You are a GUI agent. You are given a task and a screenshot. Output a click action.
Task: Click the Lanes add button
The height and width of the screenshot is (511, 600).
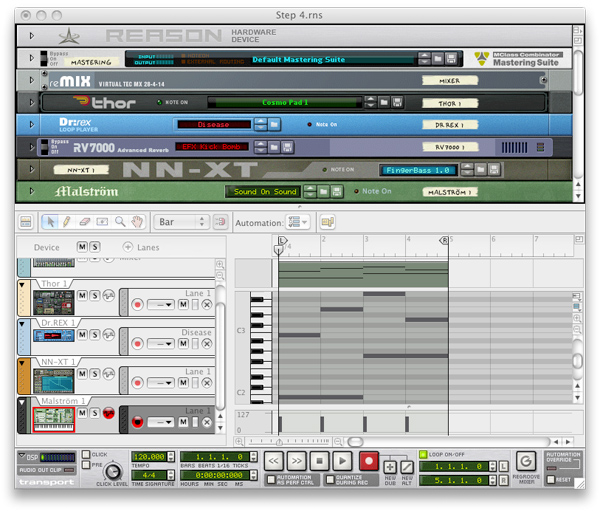[128, 247]
